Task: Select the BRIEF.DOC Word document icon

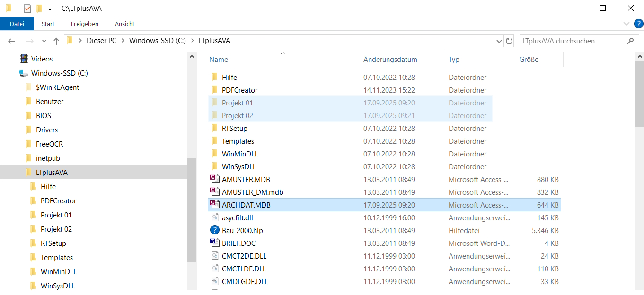Action: pos(215,243)
